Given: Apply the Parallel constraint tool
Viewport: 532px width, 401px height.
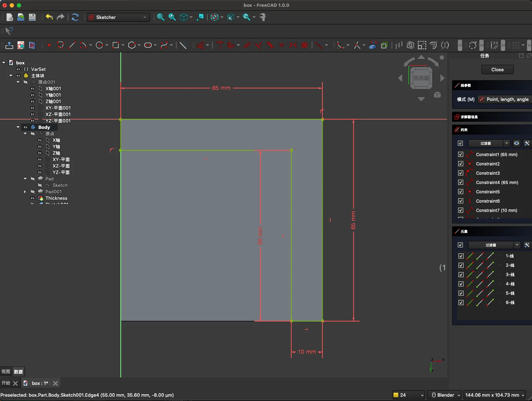Looking at the screenshot, I should click(247, 45).
